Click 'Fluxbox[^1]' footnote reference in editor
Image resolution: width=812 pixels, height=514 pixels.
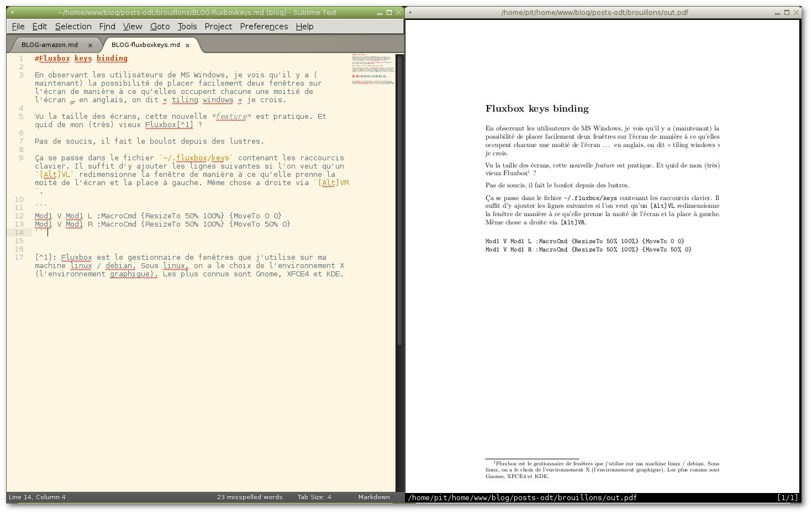click(x=170, y=124)
